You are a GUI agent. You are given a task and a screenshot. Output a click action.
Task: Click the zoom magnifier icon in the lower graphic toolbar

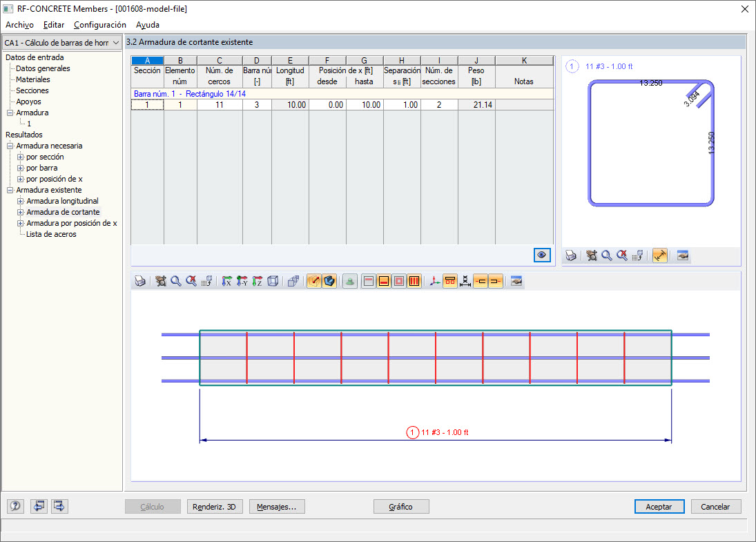click(x=176, y=281)
